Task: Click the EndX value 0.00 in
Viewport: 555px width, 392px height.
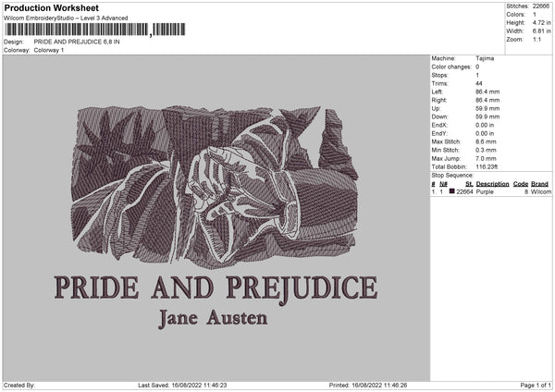Action: point(485,125)
